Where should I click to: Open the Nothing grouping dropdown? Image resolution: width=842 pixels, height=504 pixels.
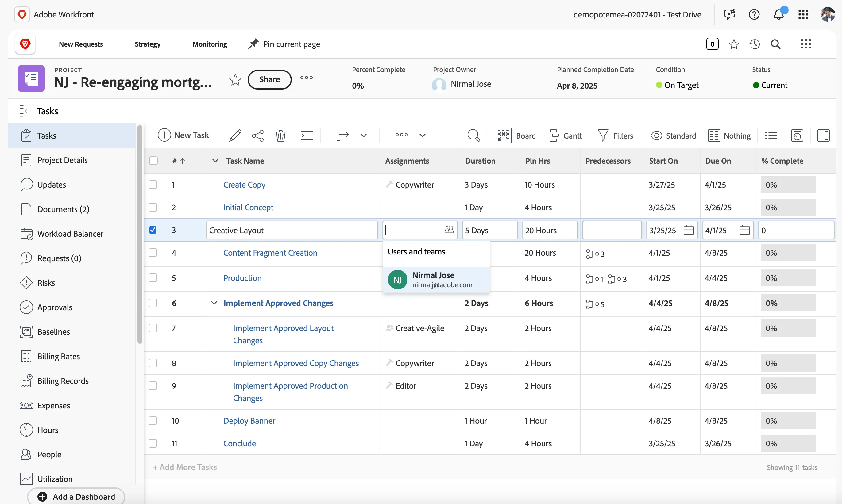[729, 136]
